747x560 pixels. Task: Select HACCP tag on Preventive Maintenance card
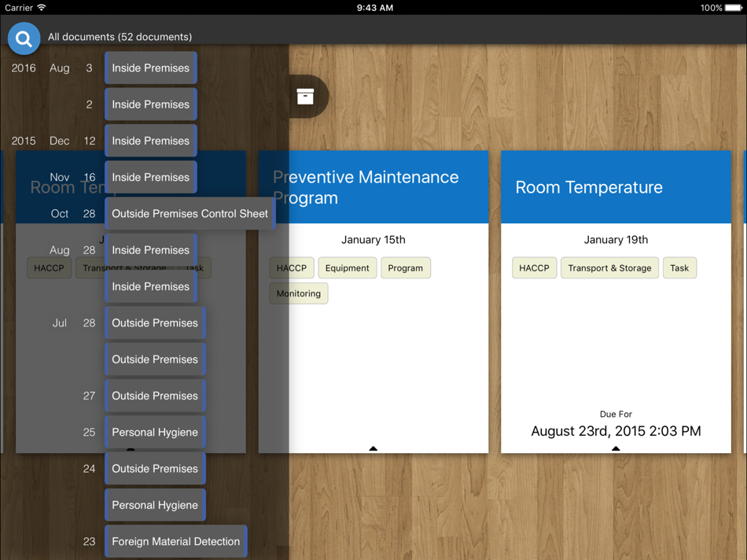click(x=292, y=268)
